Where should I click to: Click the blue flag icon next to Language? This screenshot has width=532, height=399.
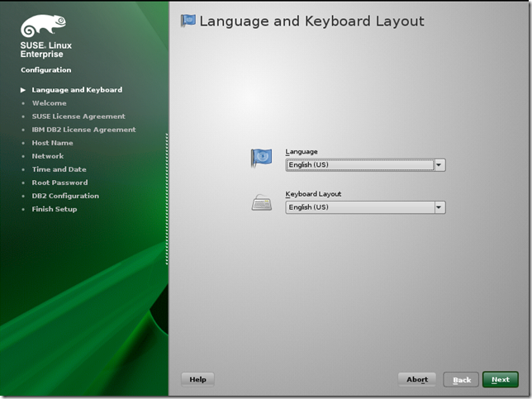point(261,158)
